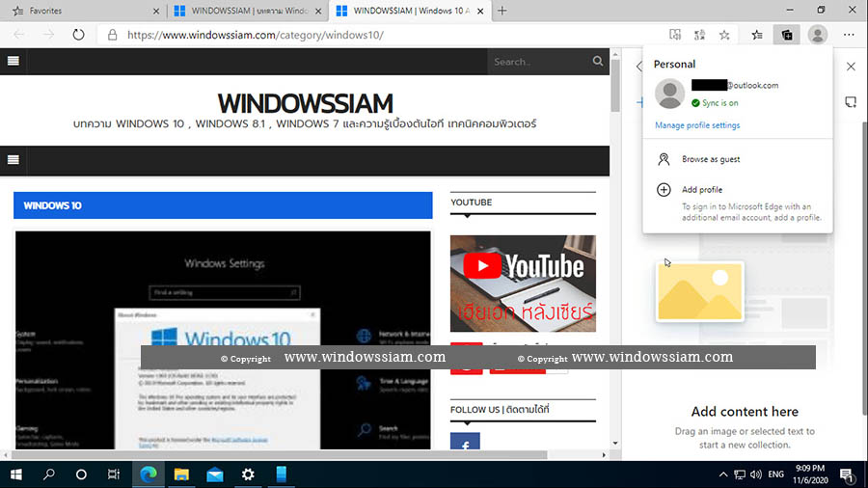The width and height of the screenshot is (868, 488).
Task: Open the Immersive Reader icon in address bar
Action: [x=675, y=35]
